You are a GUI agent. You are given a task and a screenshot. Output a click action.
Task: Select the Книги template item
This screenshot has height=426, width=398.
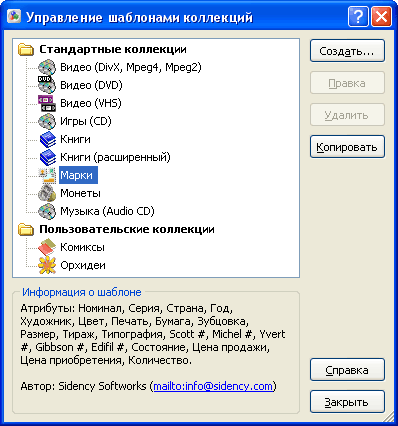[75, 139]
